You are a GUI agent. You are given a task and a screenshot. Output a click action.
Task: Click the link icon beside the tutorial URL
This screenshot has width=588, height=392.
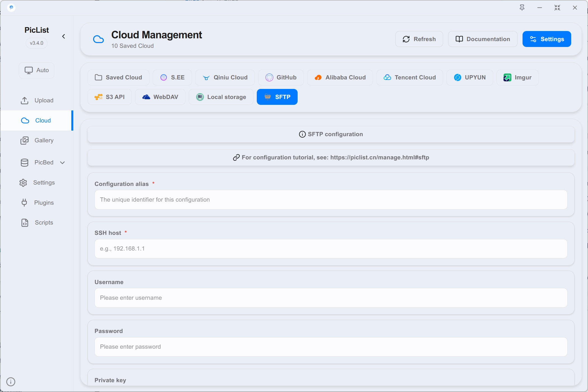click(236, 157)
